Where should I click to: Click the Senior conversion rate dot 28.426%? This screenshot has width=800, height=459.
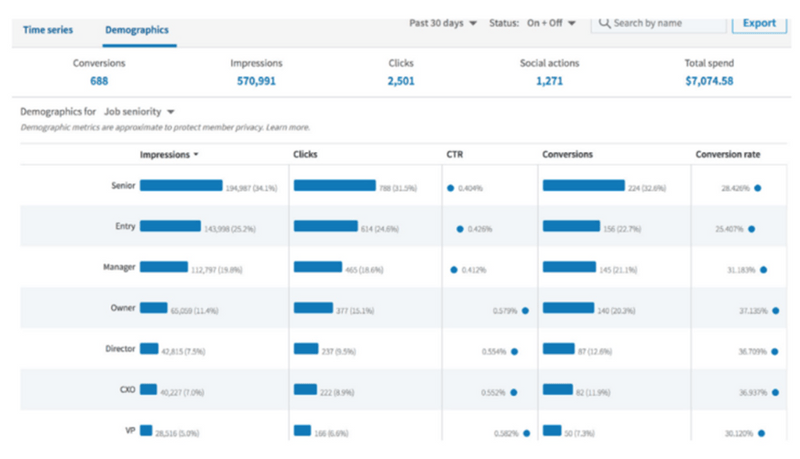click(758, 188)
